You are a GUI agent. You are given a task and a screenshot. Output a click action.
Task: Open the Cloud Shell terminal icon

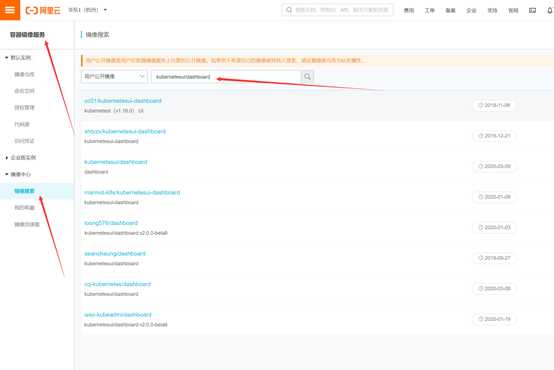pyautogui.click(x=532, y=11)
